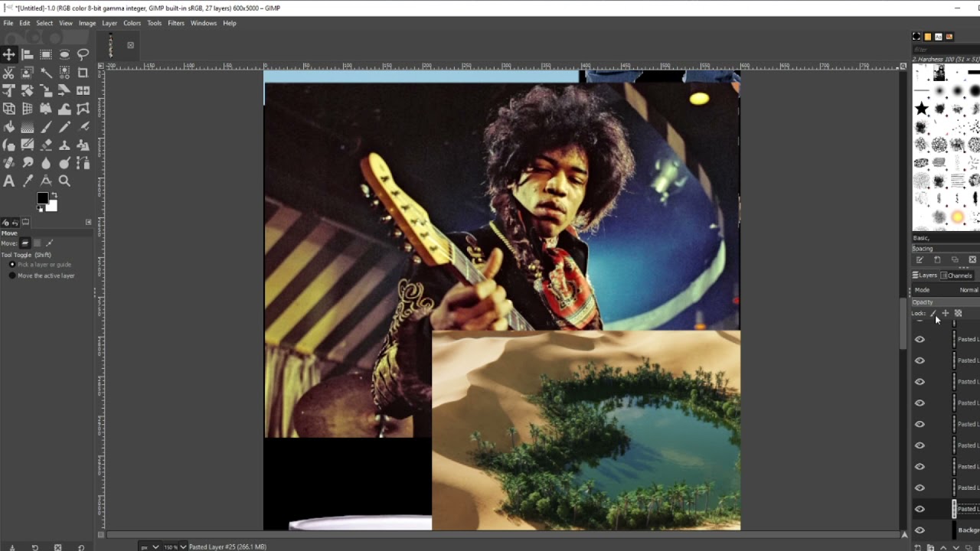Viewport: 980px width, 551px height.
Task: Select the 3D Transform cube tool
Action: pyautogui.click(x=8, y=109)
